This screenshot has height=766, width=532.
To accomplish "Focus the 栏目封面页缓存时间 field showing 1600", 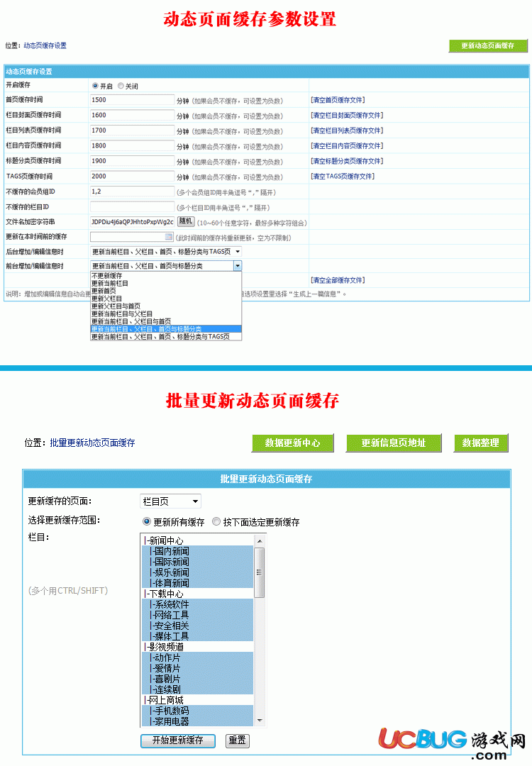I will point(132,116).
